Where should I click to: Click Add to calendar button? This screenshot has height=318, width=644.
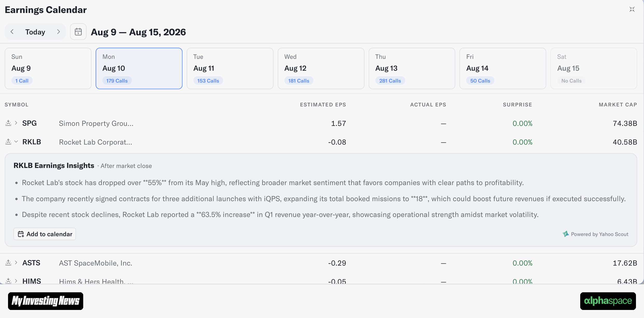(x=45, y=234)
